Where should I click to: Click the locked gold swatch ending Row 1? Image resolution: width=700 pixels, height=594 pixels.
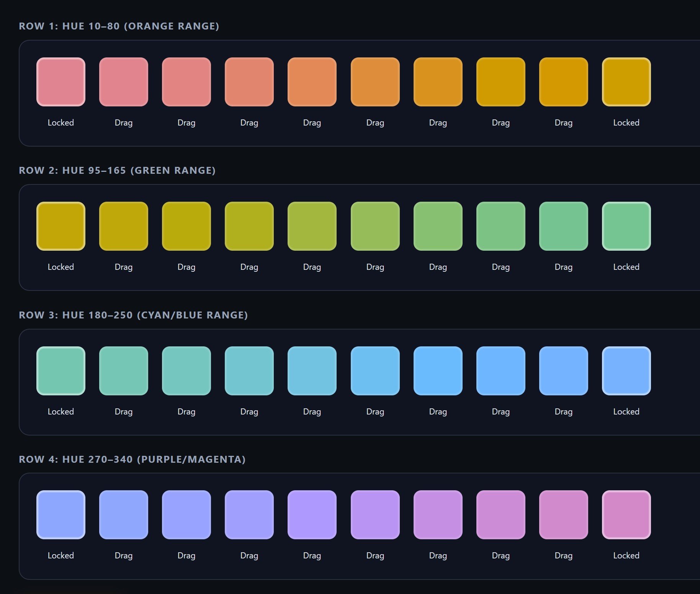(626, 82)
